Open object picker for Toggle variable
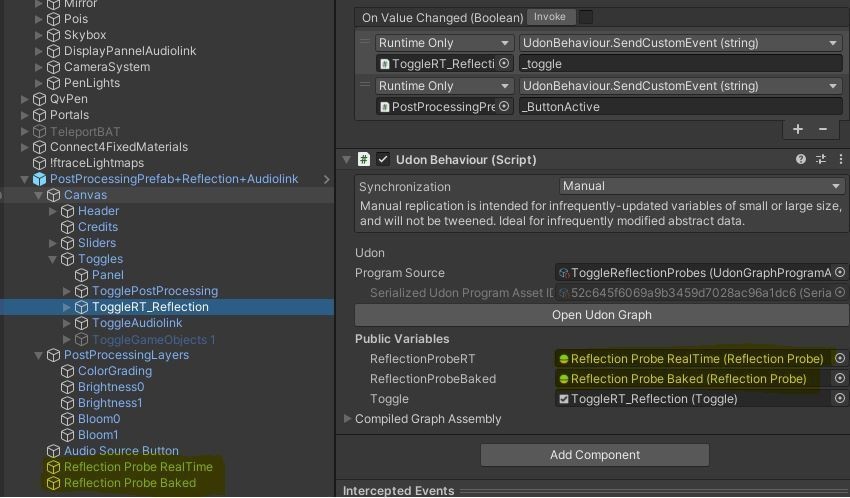Viewport: 850px width, 498px height. pos(840,398)
